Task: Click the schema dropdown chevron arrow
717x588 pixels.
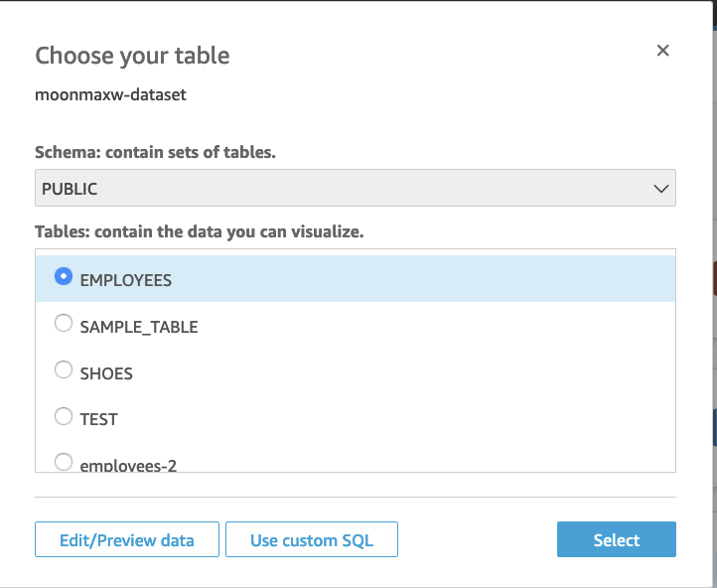Action: [x=660, y=188]
